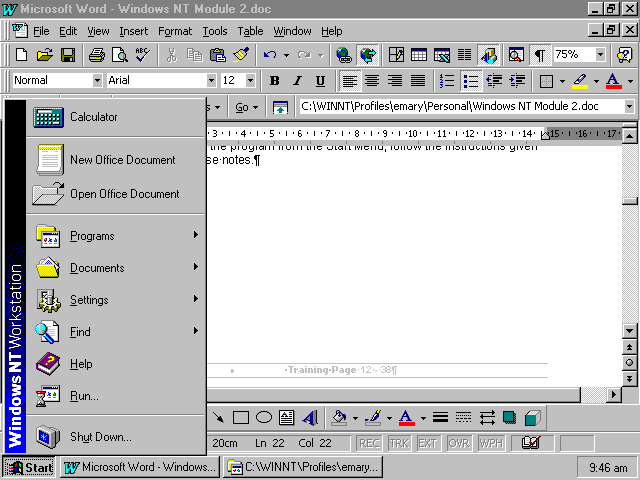Click Shut Down in the Start menu
The width and height of the screenshot is (640, 480).
pos(100,437)
